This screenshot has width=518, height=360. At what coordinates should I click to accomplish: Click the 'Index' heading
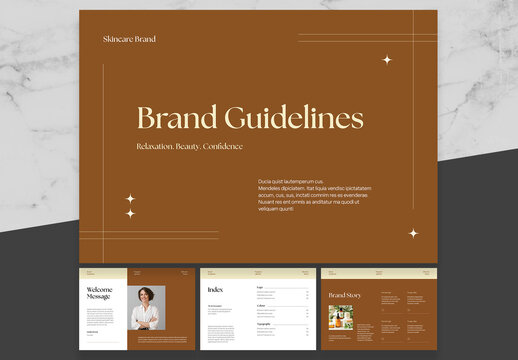(215, 290)
